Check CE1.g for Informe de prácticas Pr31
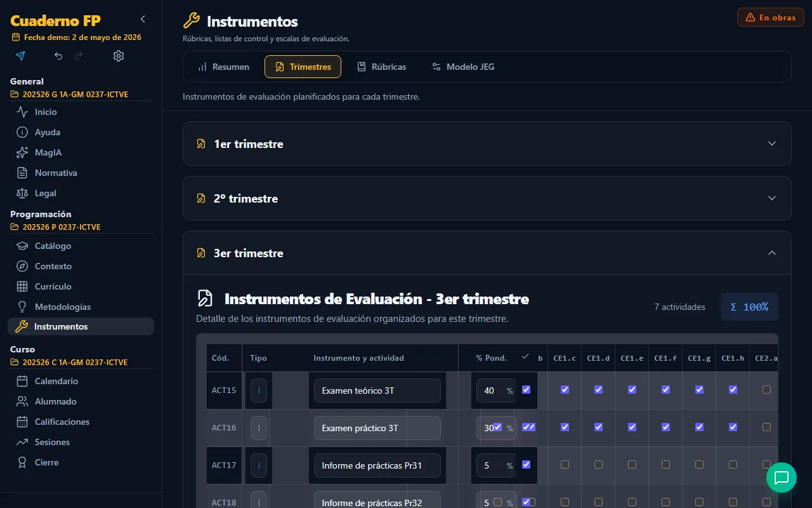 699,465
